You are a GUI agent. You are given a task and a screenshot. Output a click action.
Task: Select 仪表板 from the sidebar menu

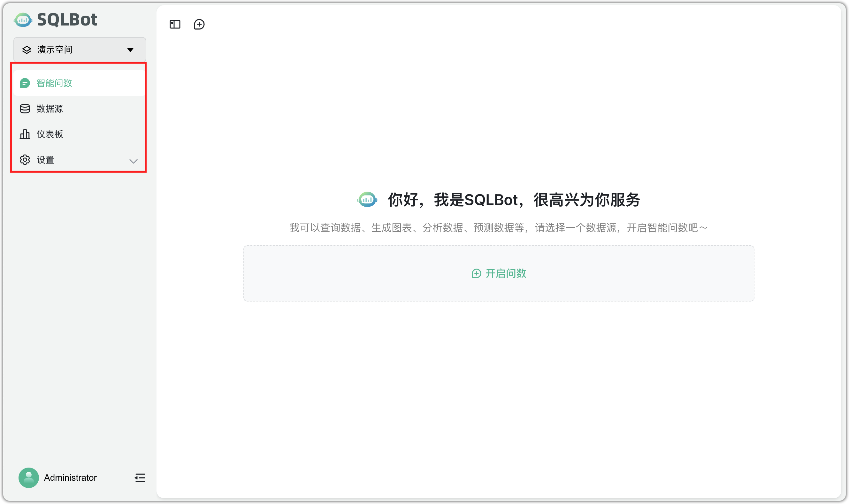click(49, 134)
